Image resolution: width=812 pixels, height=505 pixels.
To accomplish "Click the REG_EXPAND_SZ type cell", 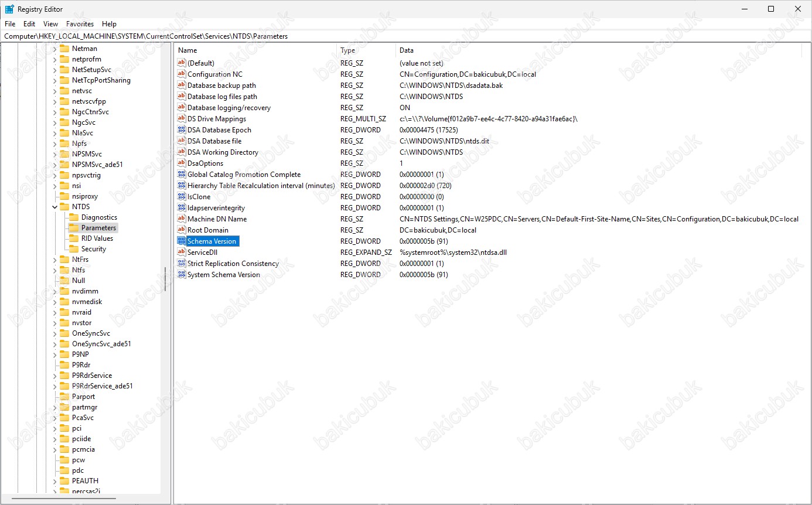I will (x=366, y=252).
